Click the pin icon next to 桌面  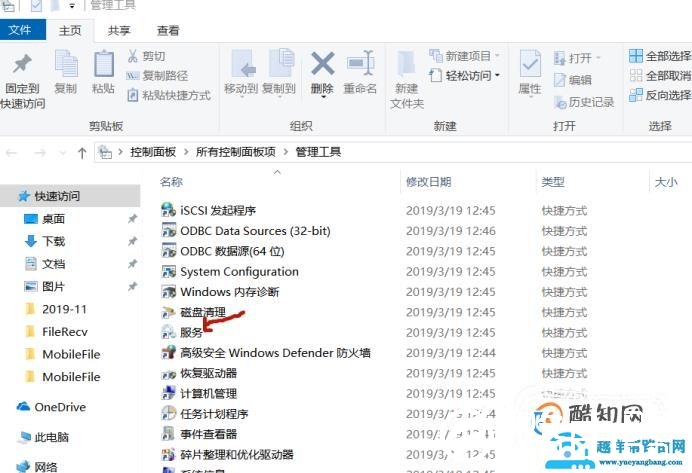click(132, 219)
